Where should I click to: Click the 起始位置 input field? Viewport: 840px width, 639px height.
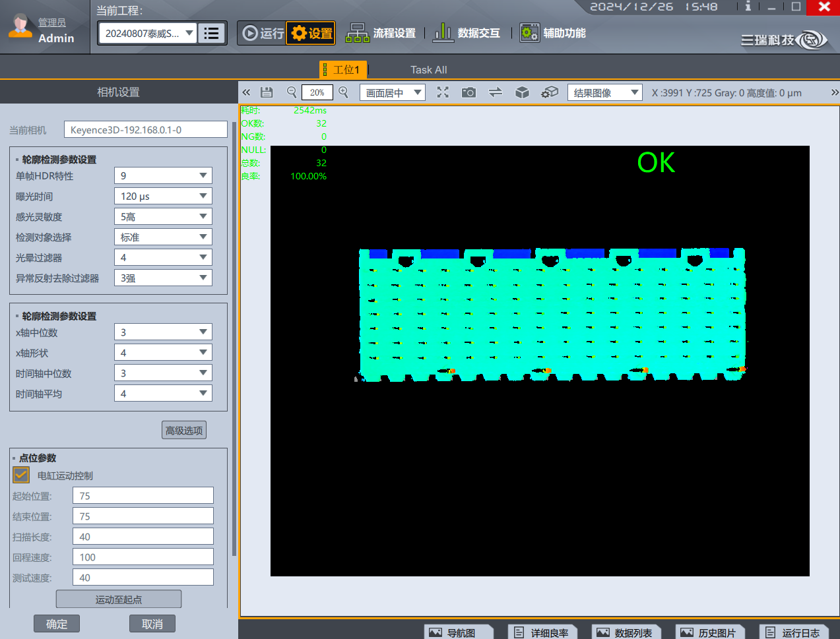143,495
